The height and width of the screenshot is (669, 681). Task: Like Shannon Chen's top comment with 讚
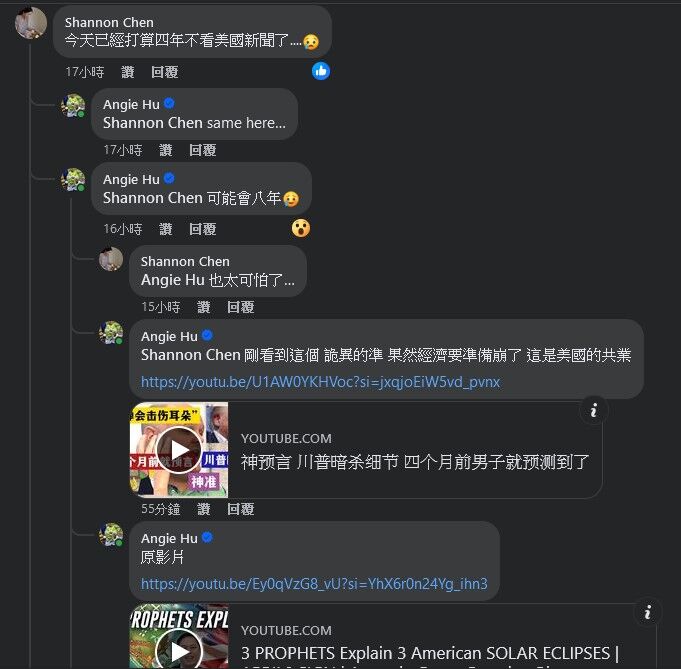point(127,72)
